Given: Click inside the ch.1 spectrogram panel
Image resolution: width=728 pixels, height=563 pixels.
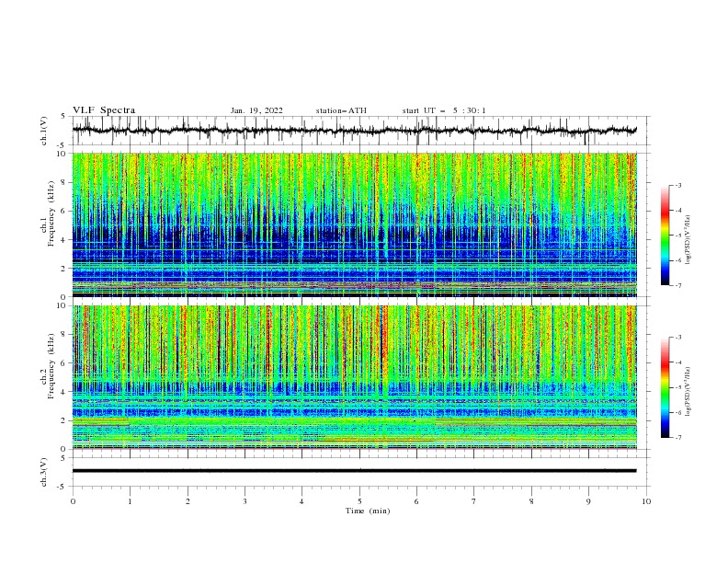Looking at the screenshot, I should [354, 224].
